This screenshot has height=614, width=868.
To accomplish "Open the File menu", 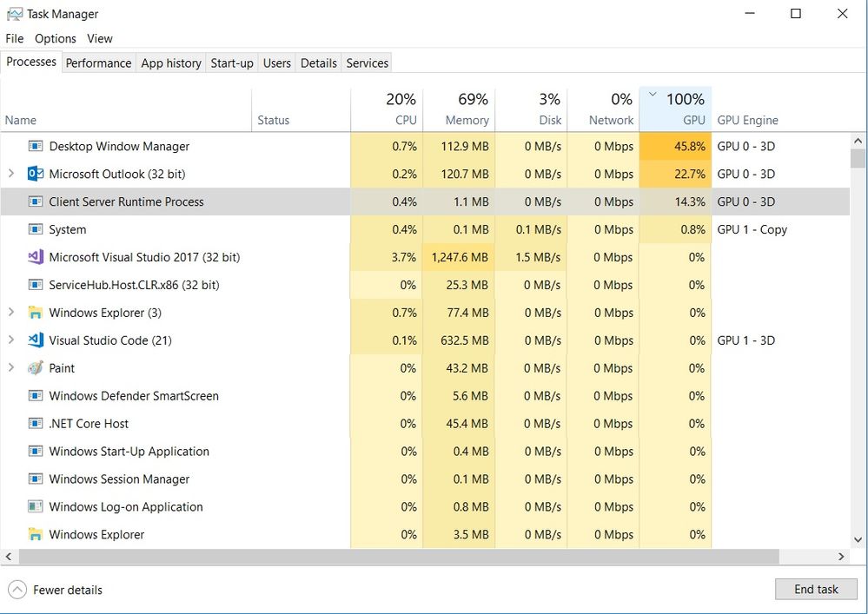I will pyautogui.click(x=15, y=39).
